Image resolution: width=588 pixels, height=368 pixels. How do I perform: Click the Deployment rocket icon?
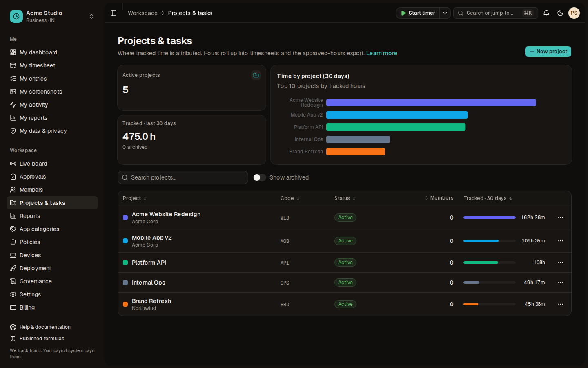coord(13,268)
